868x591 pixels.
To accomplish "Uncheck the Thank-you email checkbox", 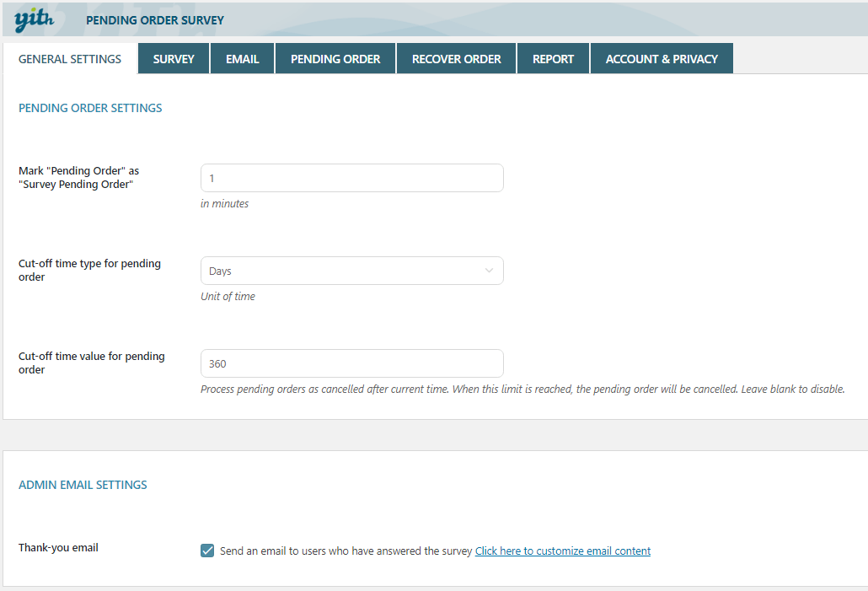I will click(207, 551).
